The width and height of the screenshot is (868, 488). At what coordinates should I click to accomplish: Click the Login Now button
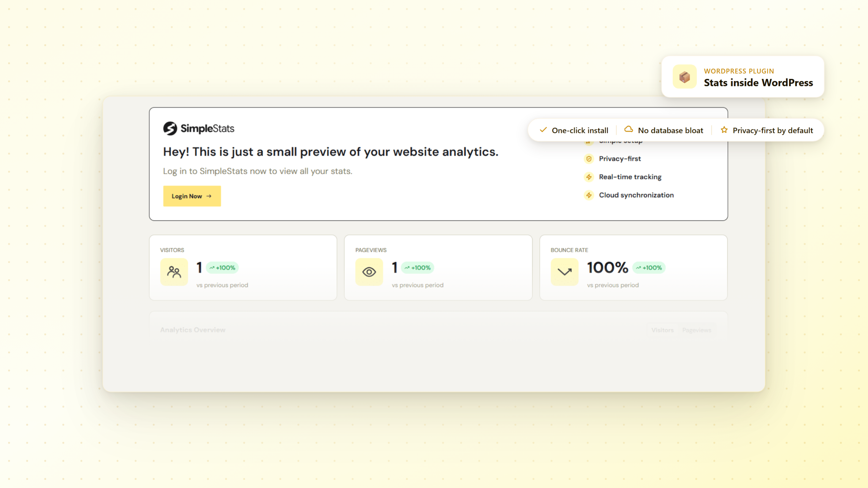click(x=192, y=196)
